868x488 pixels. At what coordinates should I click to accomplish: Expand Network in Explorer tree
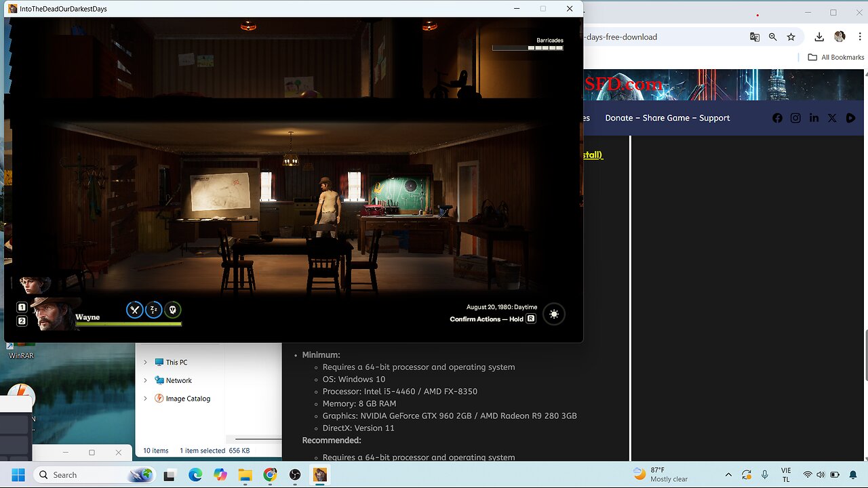(145, 380)
